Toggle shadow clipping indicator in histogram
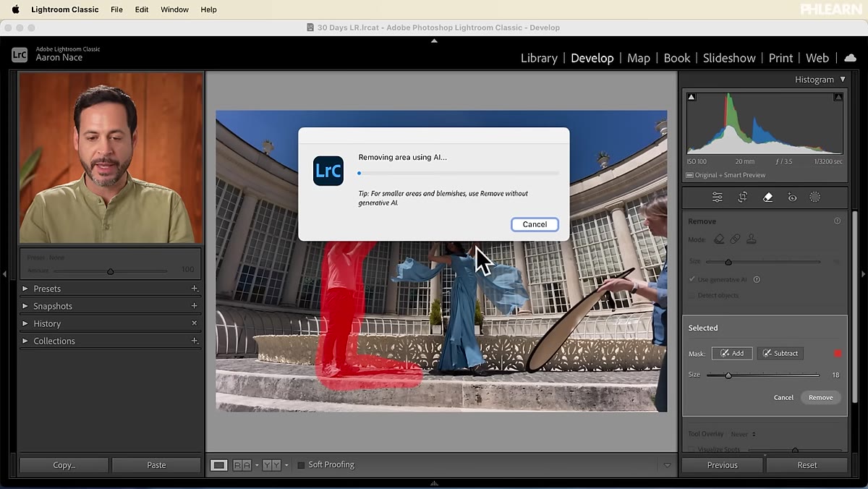The height and width of the screenshot is (489, 868). 692,97
